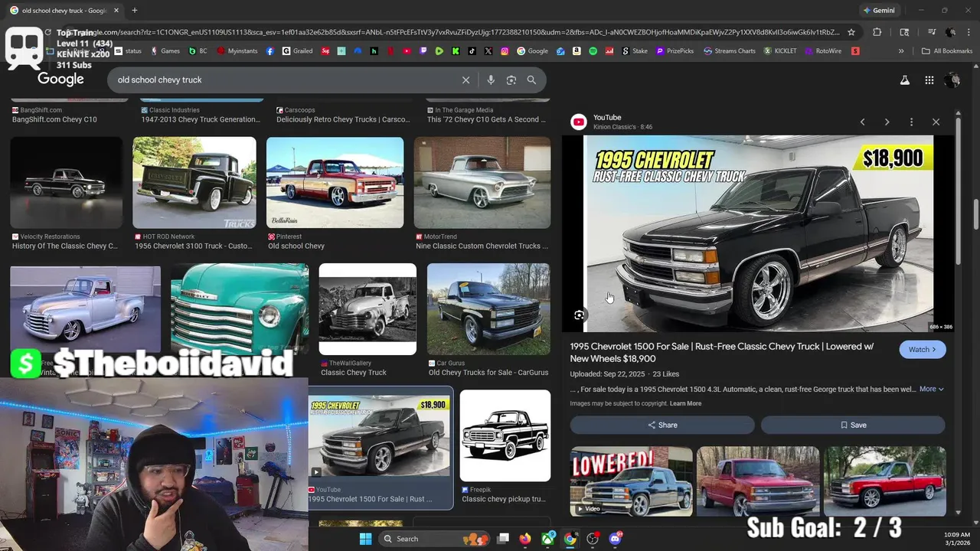This screenshot has height=551, width=980.
Task: Open the large 1995 Chevrolet preview image
Action: [x=759, y=233]
